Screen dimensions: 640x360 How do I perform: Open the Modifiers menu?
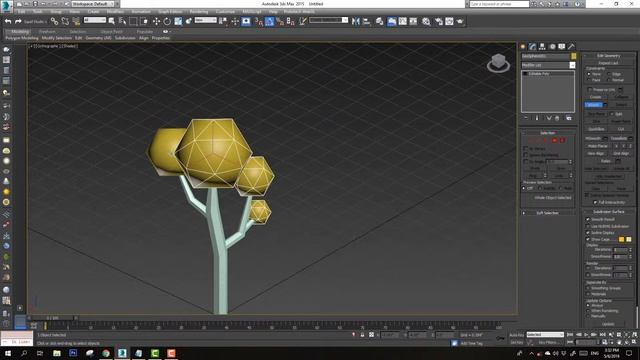point(115,11)
